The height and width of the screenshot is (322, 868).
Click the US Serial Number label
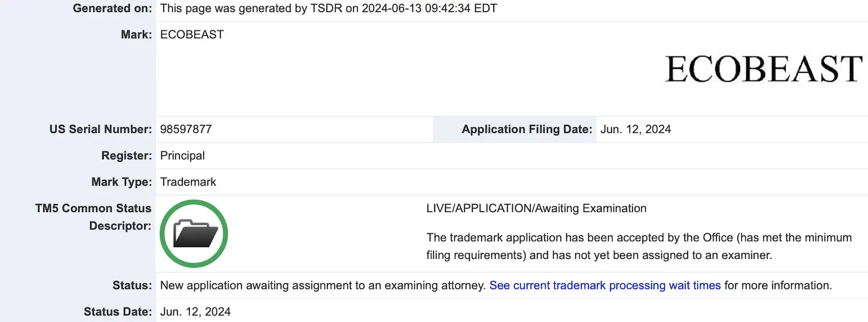point(101,129)
